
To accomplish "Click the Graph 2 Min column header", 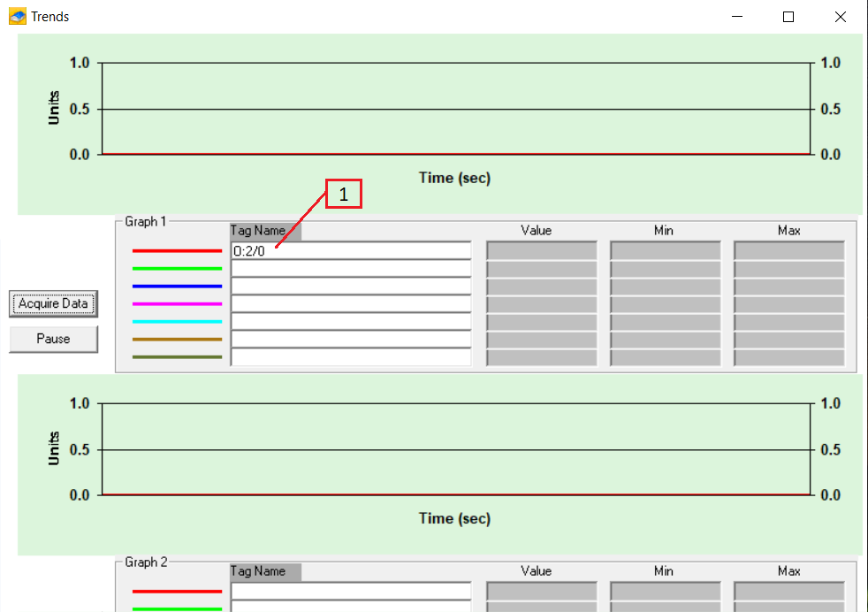I will click(663, 571).
